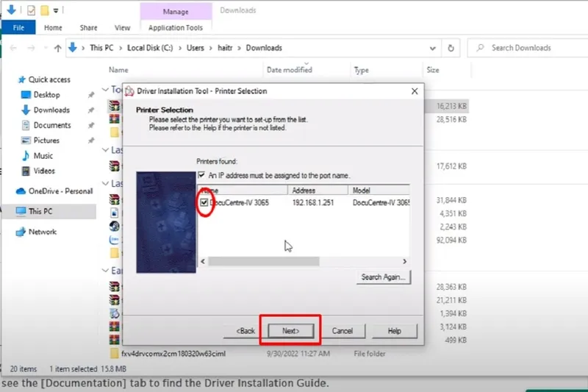
Task: Click the Search Again button
Action: click(x=383, y=277)
